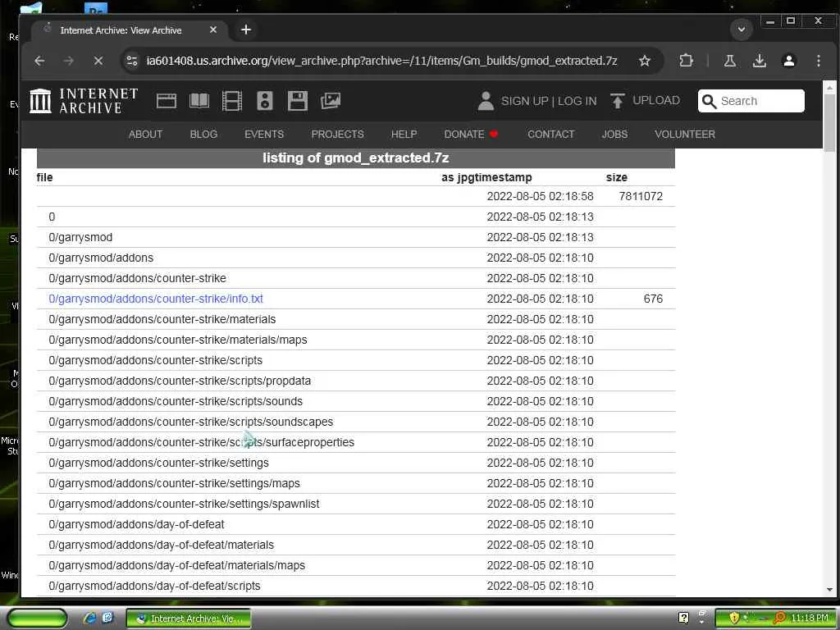Bookmark this page with the star icon
Viewport: 840px width, 630px height.
645,61
